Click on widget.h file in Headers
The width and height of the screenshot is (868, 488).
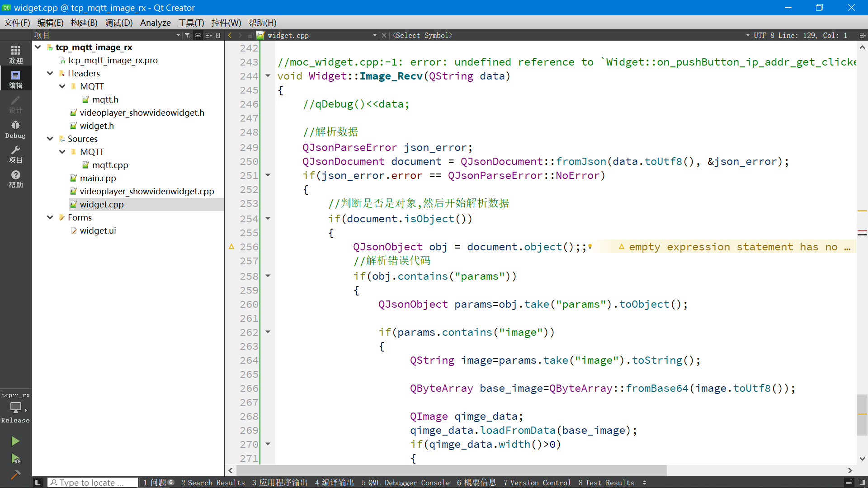(97, 125)
